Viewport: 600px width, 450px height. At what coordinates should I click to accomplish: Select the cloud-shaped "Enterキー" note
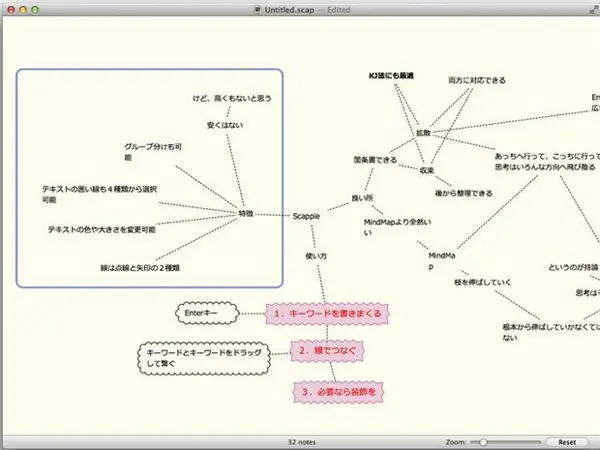tap(207, 313)
